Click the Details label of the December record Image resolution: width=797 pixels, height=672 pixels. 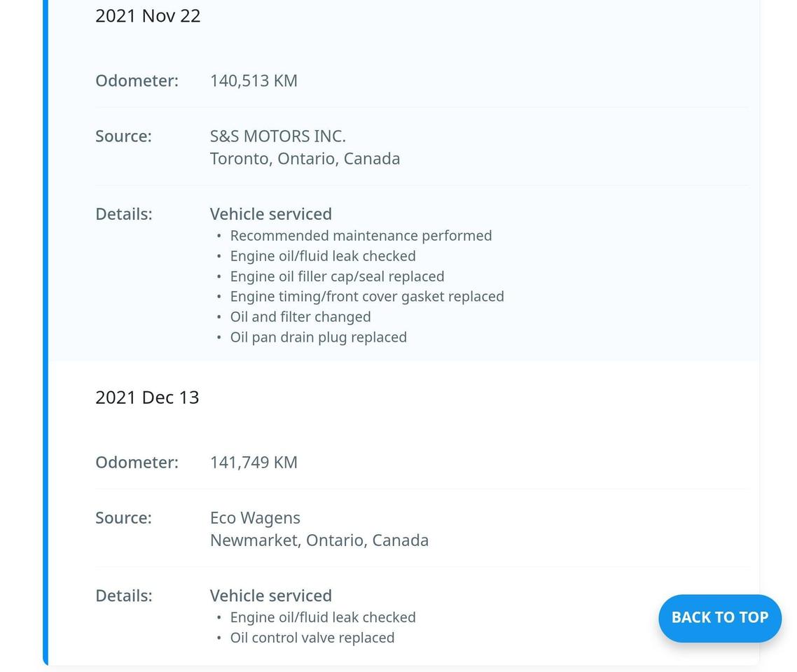[x=124, y=595]
